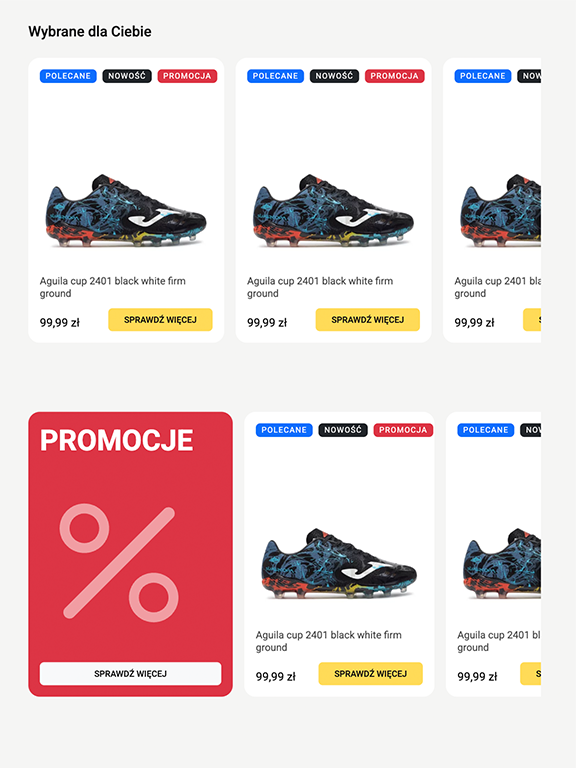The width and height of the screenshot is (576, 768).
Task: Click the POLECANE badge on the second top-row card
Action: 275,76
